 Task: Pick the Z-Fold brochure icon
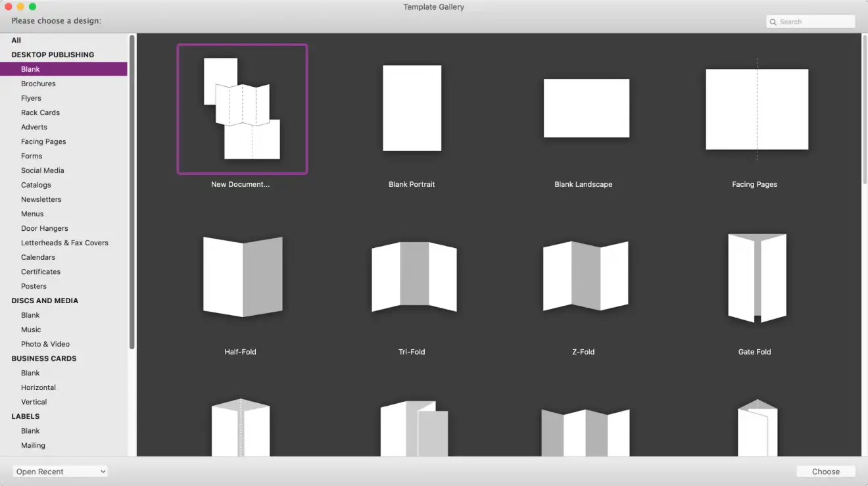(586, 276)
